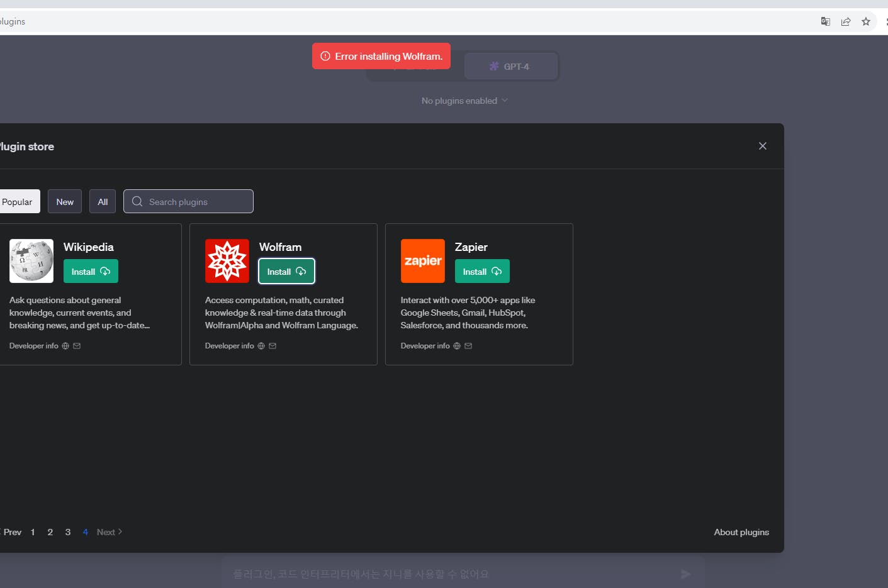The height and width of the screenshot is (588, 888).
Task: Expand the 'No plugins enabled' dropdown
Action: [x=464, y=101]
